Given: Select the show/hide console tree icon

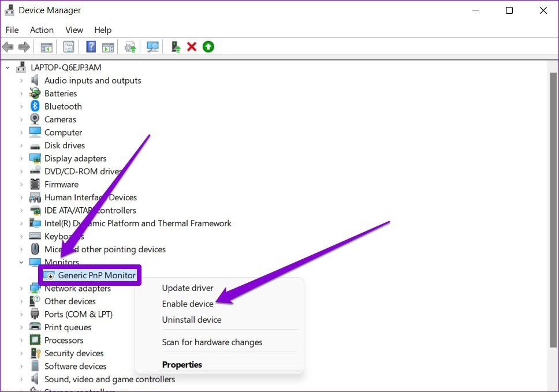Looking at the screenshot, I should point(47,46).
